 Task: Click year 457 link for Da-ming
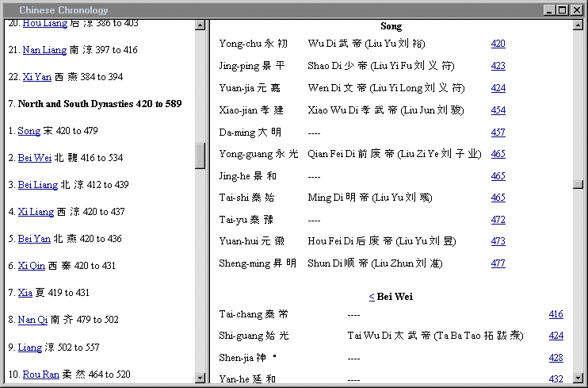pyautogui.click(x=498, y=133)
